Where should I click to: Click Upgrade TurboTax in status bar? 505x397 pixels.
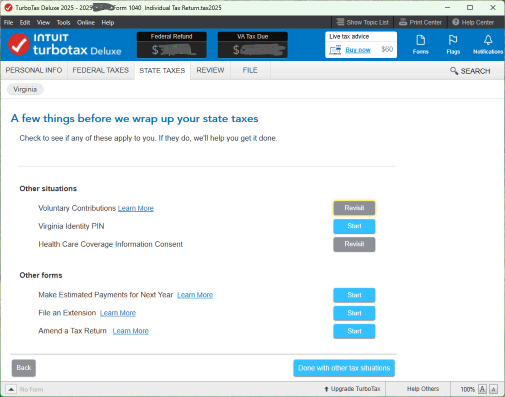tap(352, 389)
